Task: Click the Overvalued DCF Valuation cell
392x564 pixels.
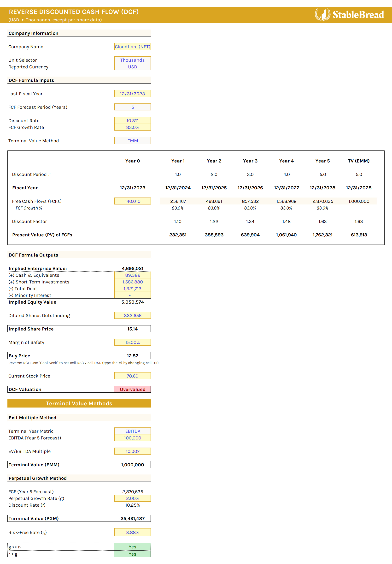Action: (x=132, y=389)
